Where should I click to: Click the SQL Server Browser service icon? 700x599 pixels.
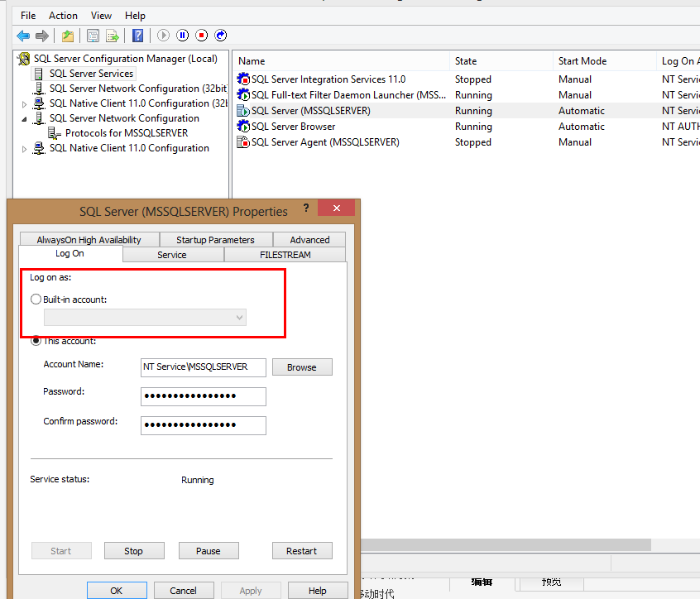243,127
